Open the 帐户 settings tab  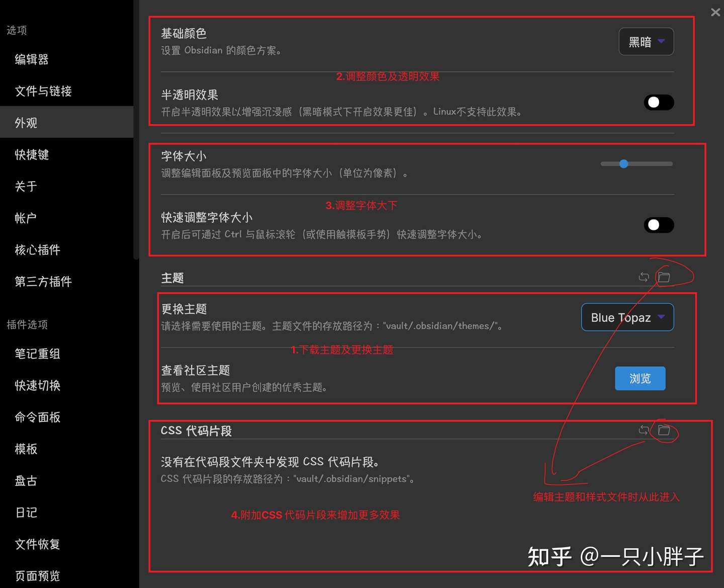coord(67,218)
